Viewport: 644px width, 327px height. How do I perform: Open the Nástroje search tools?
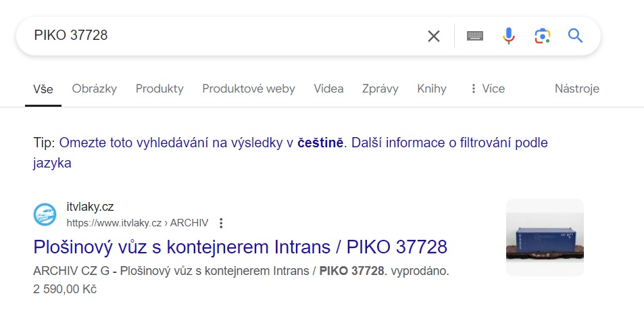pyautogui.click(x=576, y=89)
